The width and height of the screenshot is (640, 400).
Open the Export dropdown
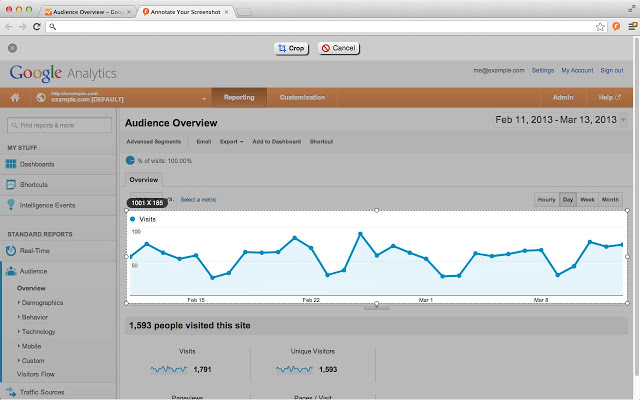point(231,142)
